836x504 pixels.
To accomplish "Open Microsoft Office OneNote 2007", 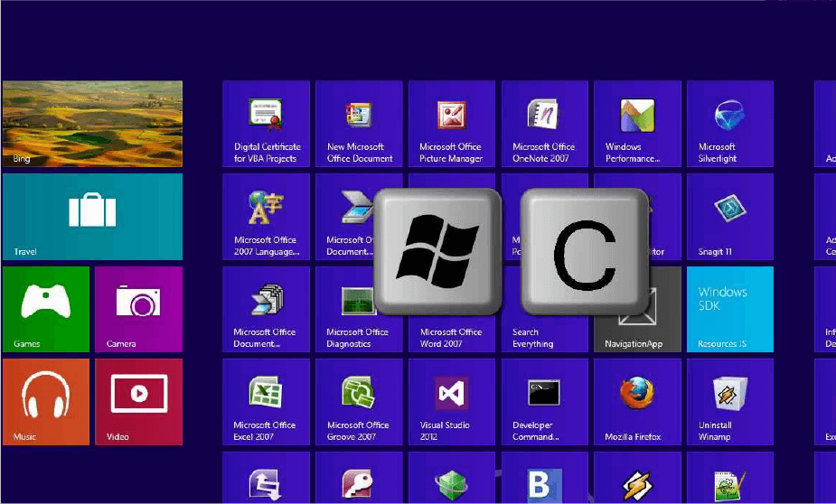I will pos(544,124).
